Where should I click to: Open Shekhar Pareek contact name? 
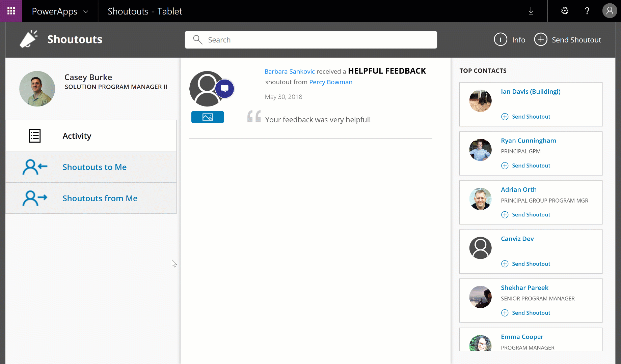524,287
